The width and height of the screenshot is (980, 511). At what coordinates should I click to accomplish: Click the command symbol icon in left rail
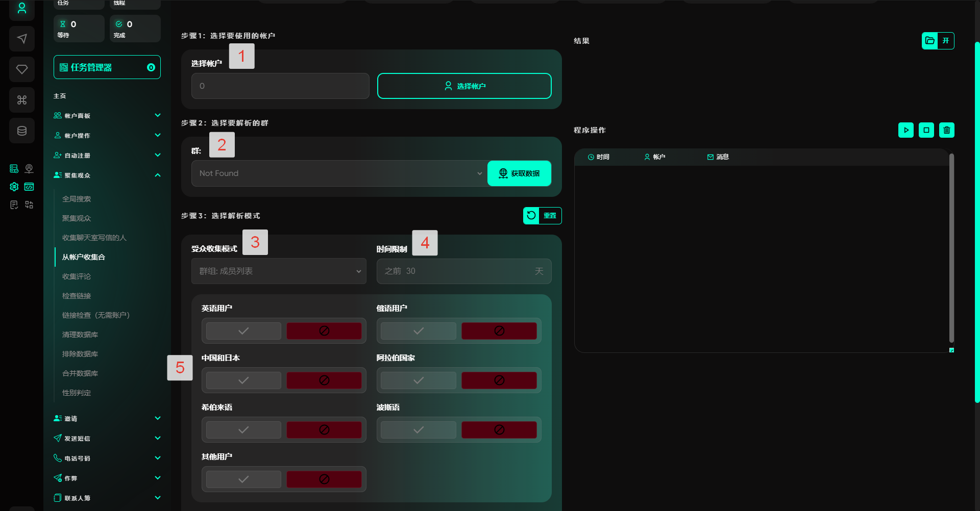[x=22, y=100]
